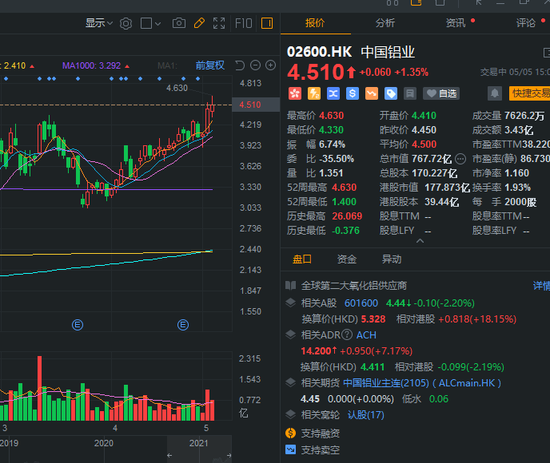This screenshot has height=463, width=550.
Task: Zoom out chart with minus icon
Action: tap(255, 65)
